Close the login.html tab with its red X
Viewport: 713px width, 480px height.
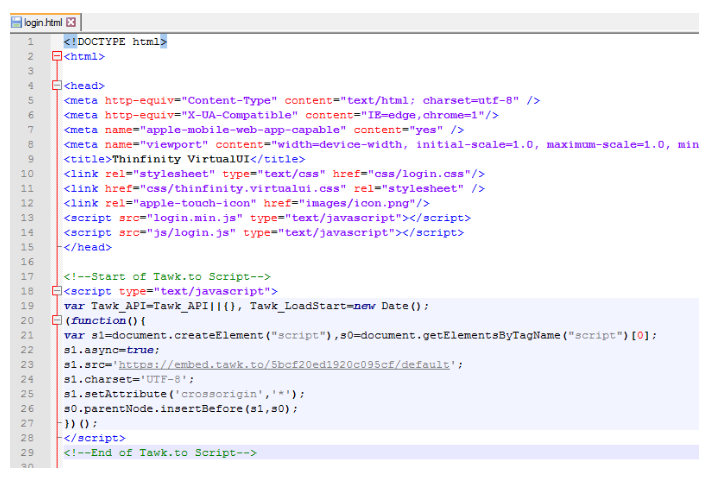[x=71, y=22]
